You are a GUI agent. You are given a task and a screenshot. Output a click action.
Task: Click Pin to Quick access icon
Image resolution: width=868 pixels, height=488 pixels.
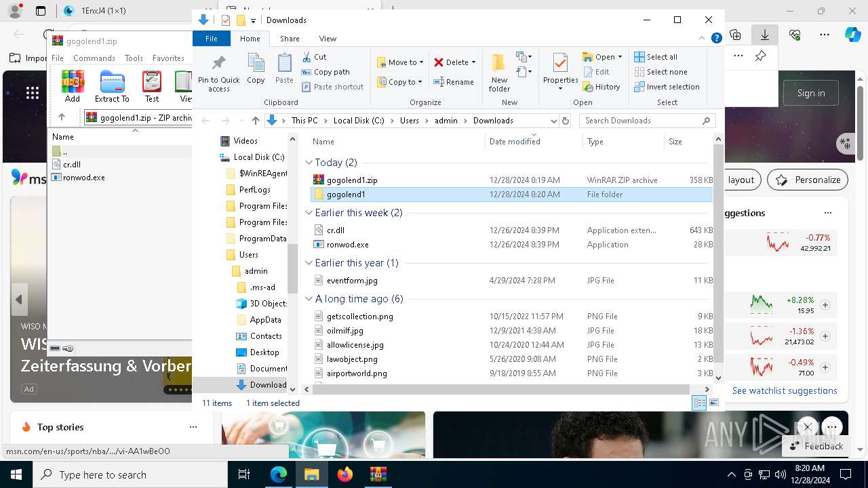pyautogui.click(x=218, y=73)
